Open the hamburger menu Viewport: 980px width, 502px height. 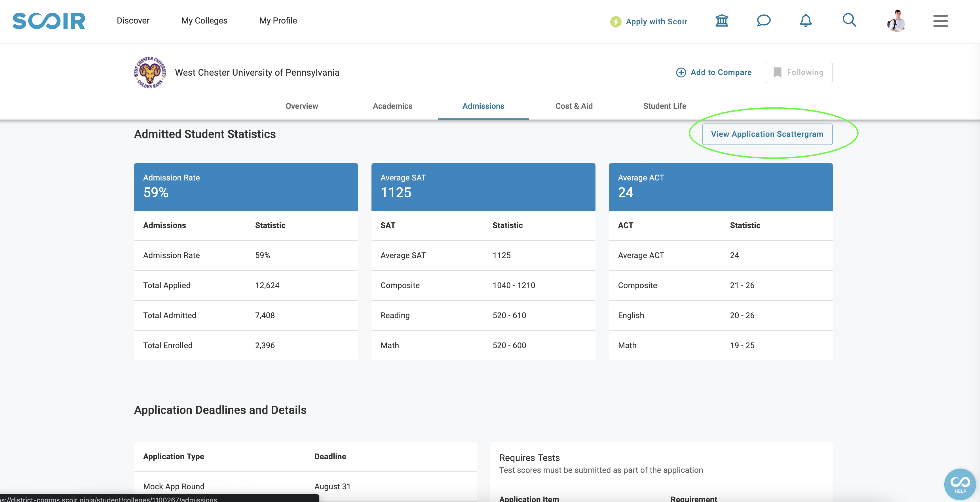point(940,21)
